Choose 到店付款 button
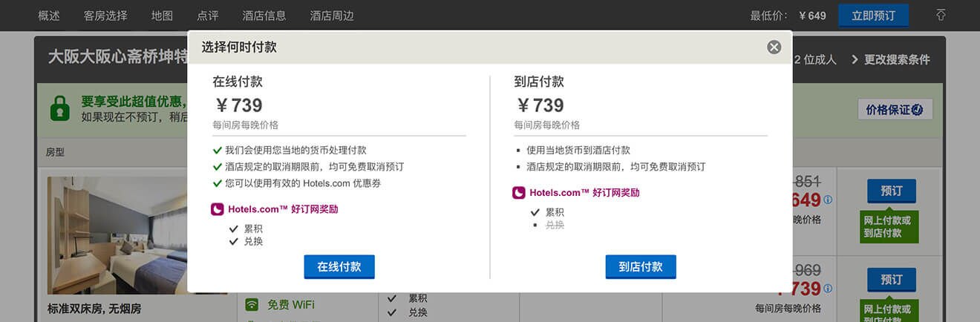This screenshot has width=980, height=322. (641, 267)
